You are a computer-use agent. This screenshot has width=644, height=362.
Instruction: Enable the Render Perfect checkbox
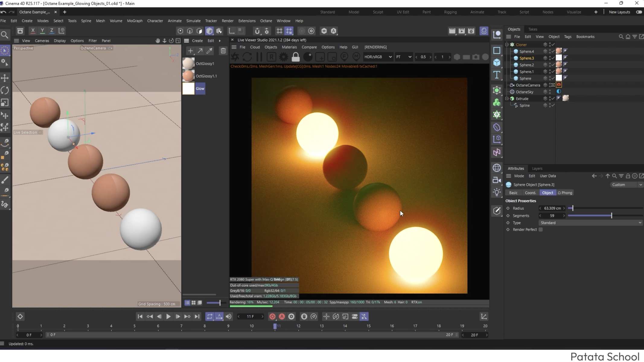(x=540, y=230)
